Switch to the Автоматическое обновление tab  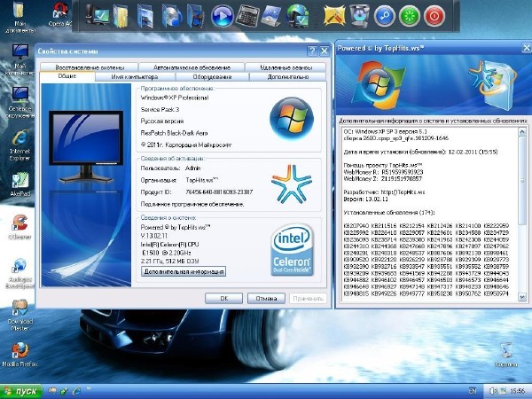click(192, 67)
